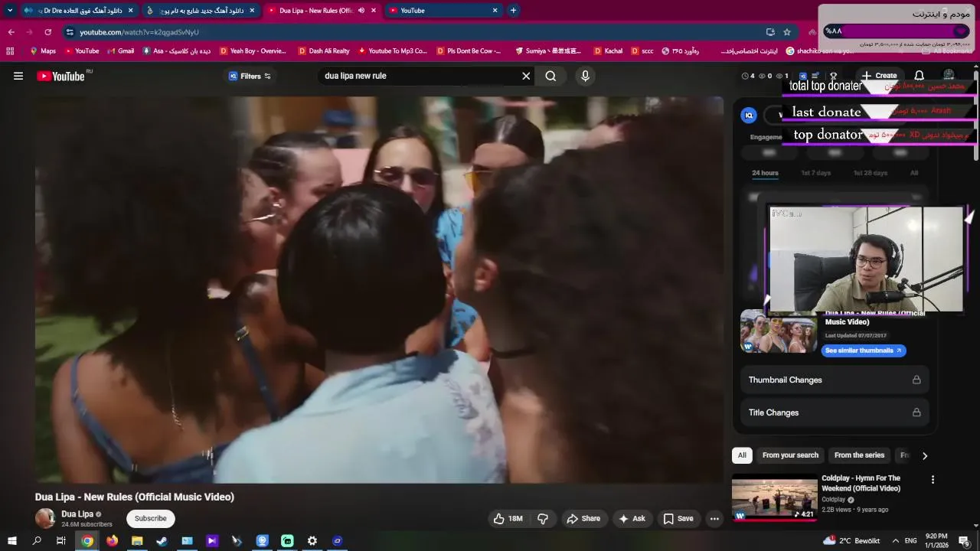Click the address bar URL
Screen dimensions: 980x551
point(139,32)
